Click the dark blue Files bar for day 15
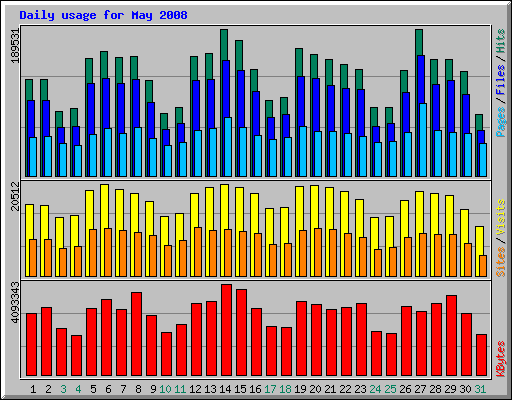Screen dimensions: 512x400 point(241,99)
